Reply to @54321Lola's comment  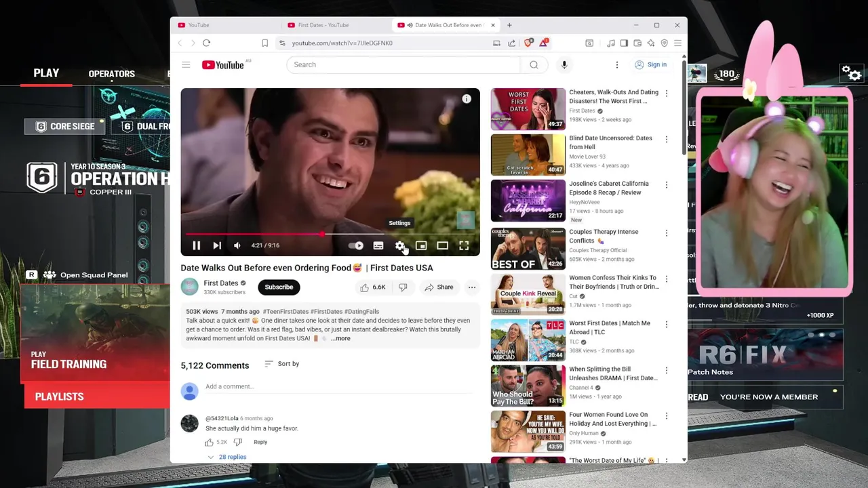(x=260, y=442)
